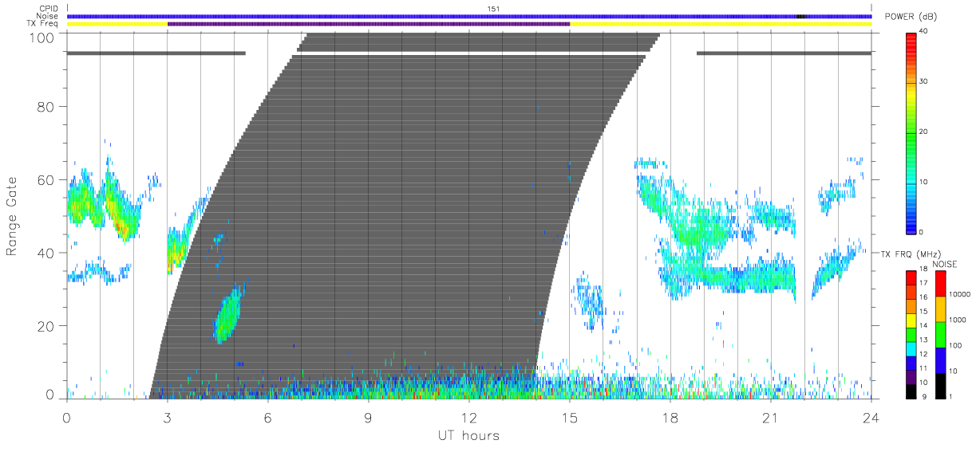The image size is (980, 452).
Task: Click the POWER (dB) legend title
Action: (912, 17)
